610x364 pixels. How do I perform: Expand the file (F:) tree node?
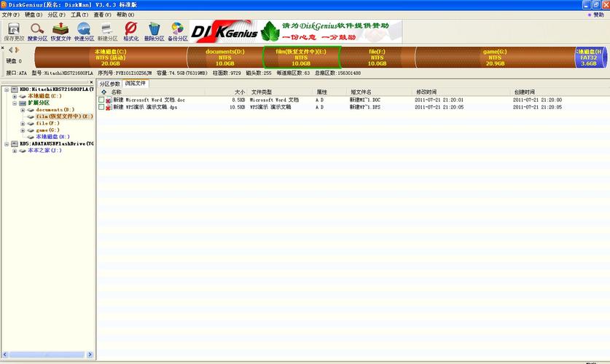click(x=23, y=124)
